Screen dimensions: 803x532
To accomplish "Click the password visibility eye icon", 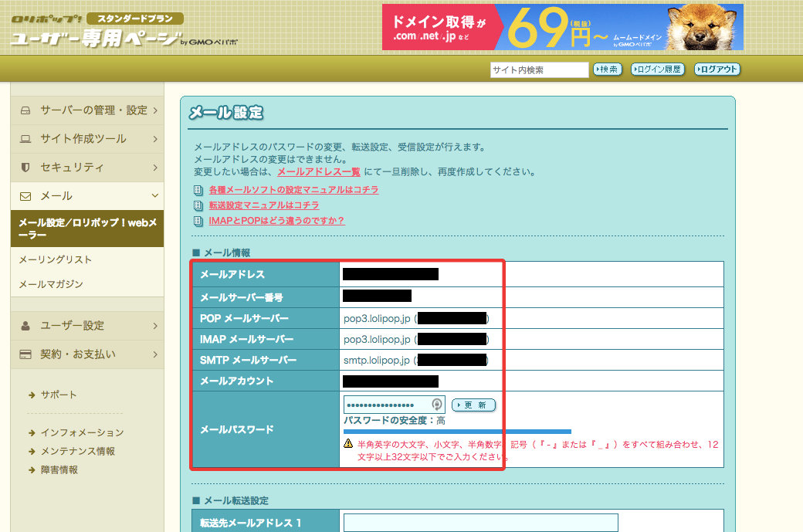I will point(437,405).
